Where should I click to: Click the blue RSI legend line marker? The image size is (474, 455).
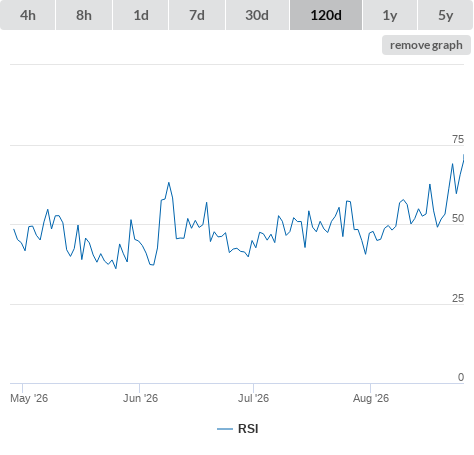(225, 429)
